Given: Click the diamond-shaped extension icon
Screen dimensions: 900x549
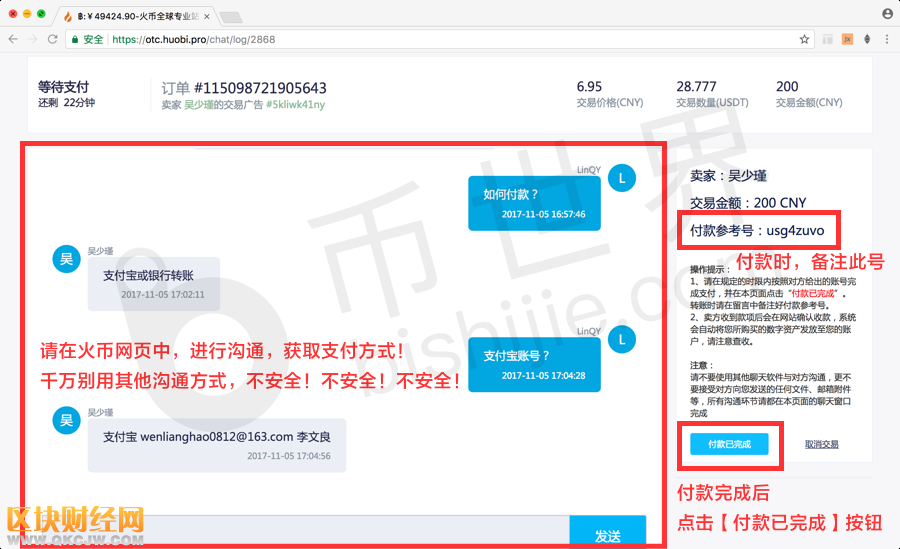Looking at the screenshot, I should tap(867, 39).
